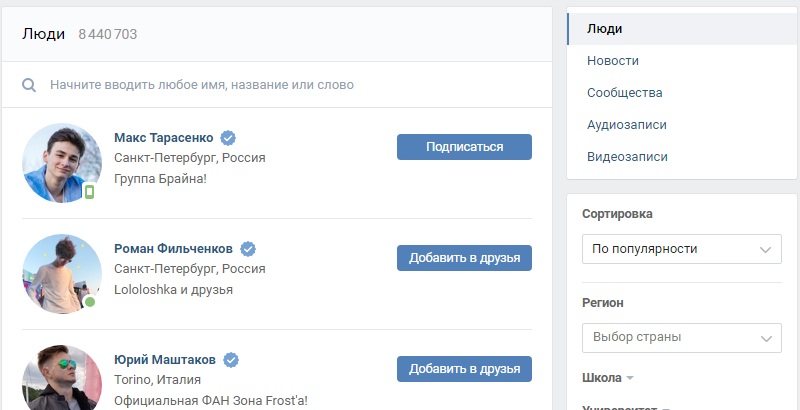Click verified badge next to Юрий Маштаков
The image size is (800, 410).
230,359
